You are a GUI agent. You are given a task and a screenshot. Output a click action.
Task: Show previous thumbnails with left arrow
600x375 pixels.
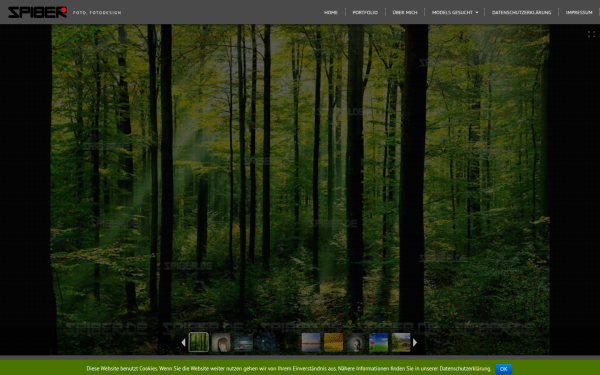click(x=183, y=342)
